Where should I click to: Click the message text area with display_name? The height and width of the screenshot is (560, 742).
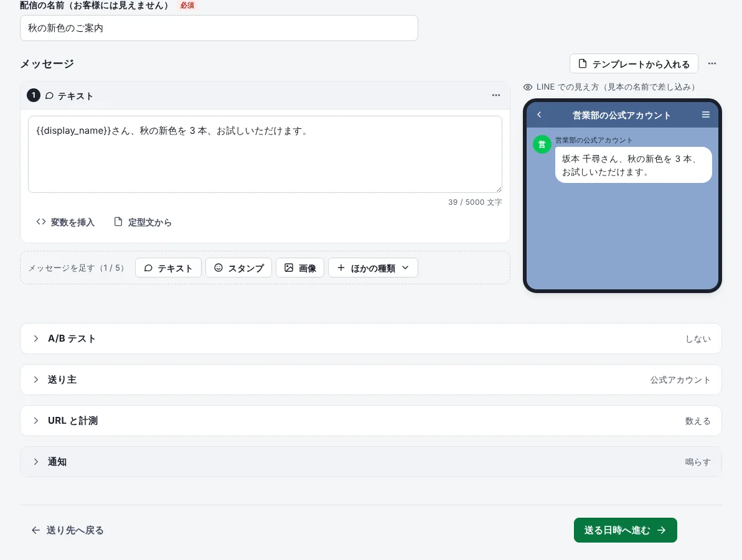265,154
